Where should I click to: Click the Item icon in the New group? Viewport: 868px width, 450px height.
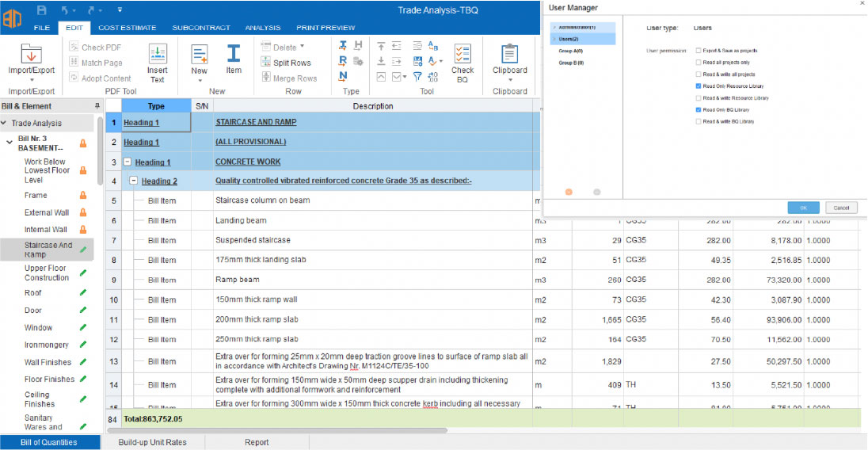234,54
